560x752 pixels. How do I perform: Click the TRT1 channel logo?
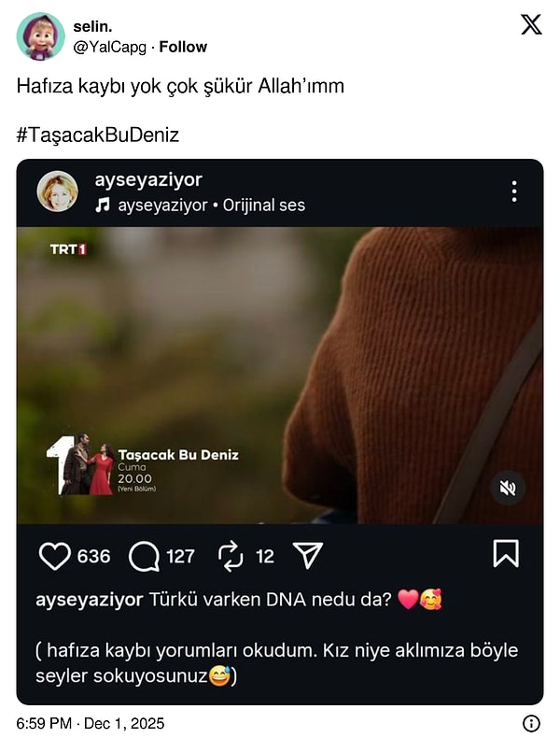68,249
